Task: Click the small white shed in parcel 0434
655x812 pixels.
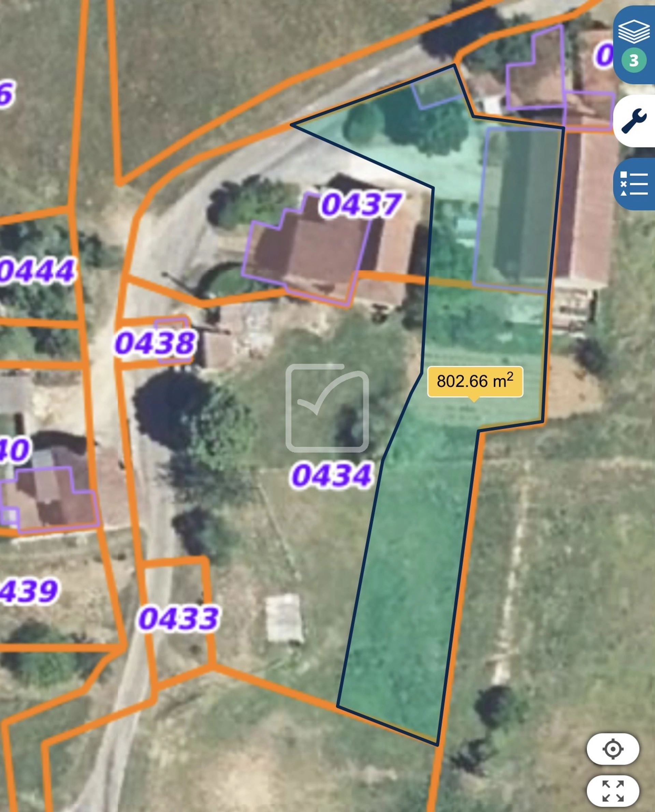Action: coord(284,619)
